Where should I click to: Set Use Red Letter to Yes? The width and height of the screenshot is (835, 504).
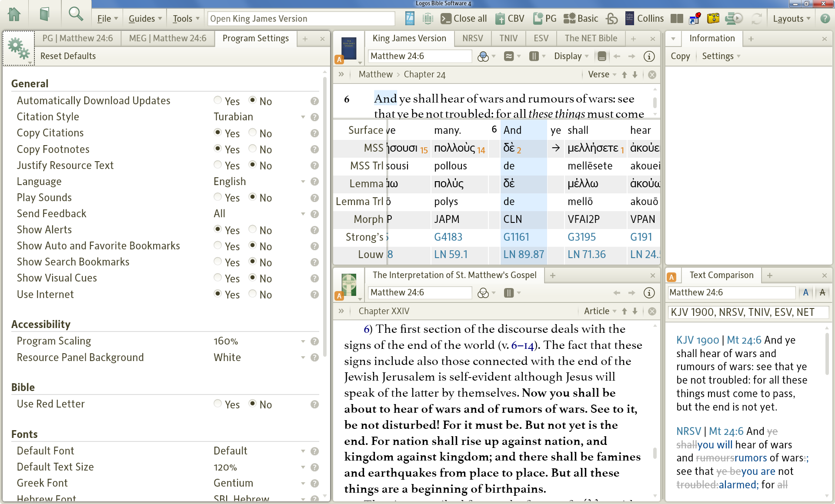[218, 403]
